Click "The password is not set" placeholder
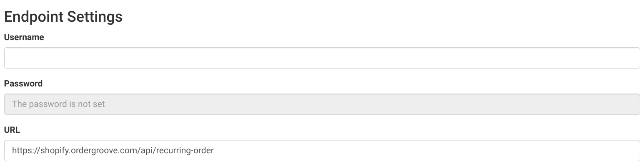The width and height of the screenshot is (644, 165). tap(58, 104)
